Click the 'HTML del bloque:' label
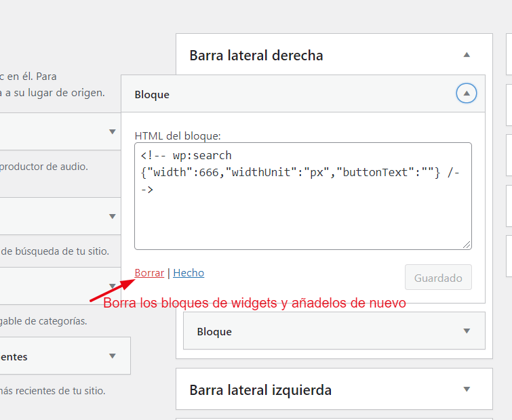Image resolution: width=512 pixels, height=420 pixels. pyautogui.click(x=178, y=135)
